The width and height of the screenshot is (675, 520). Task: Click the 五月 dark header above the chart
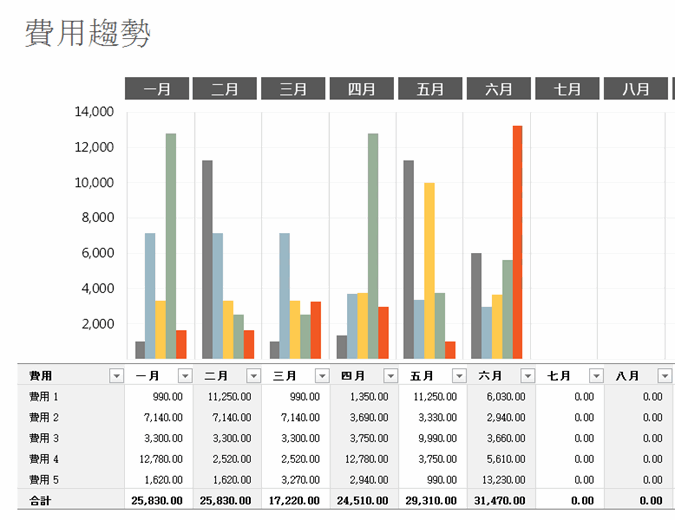pyautogui.click(x=430, y=89)
